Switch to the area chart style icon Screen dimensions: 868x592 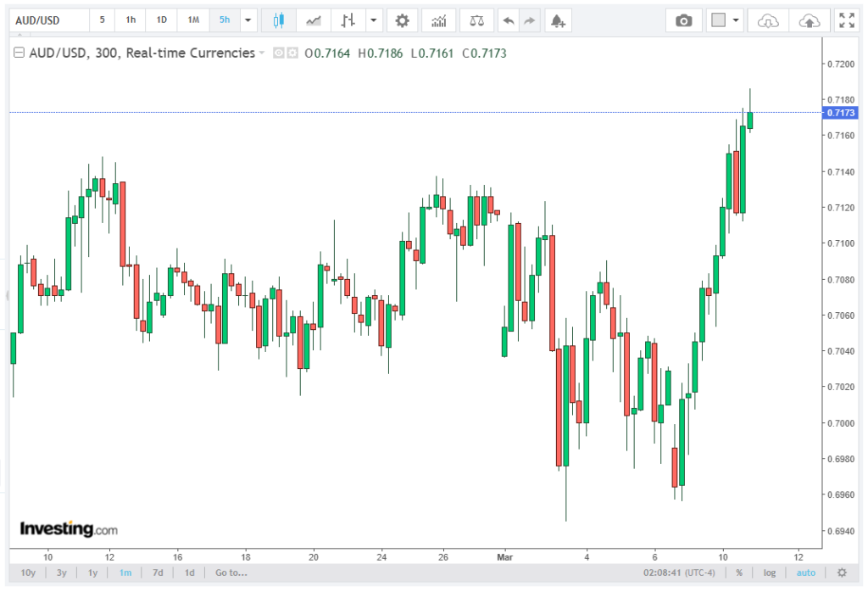tap(314, 20)
